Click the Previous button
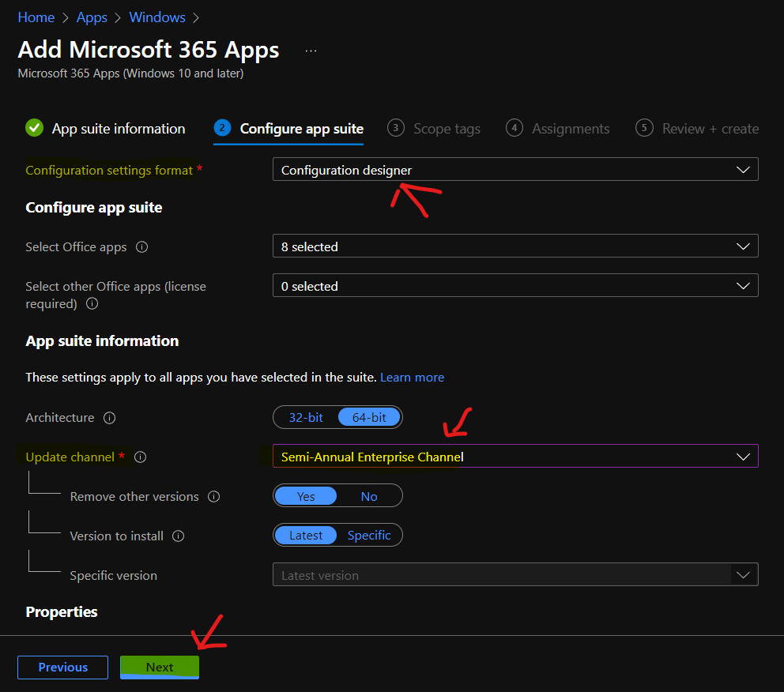This screenshot has width=784, height=692. [x=62, y=668]
